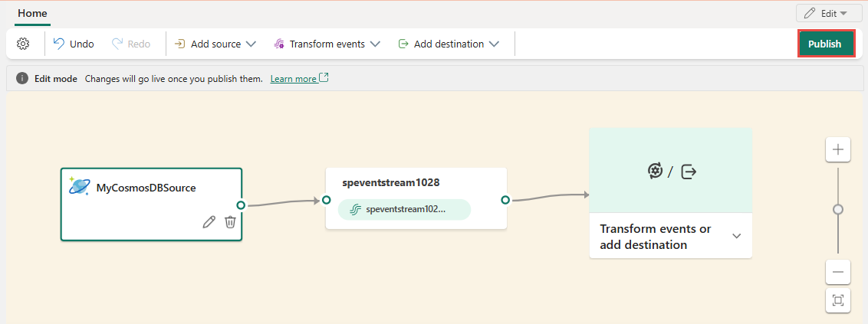This screenshot has height=324, width=868.
Task: Click the Add source arrow icon
Action: [x=179, y=44]
